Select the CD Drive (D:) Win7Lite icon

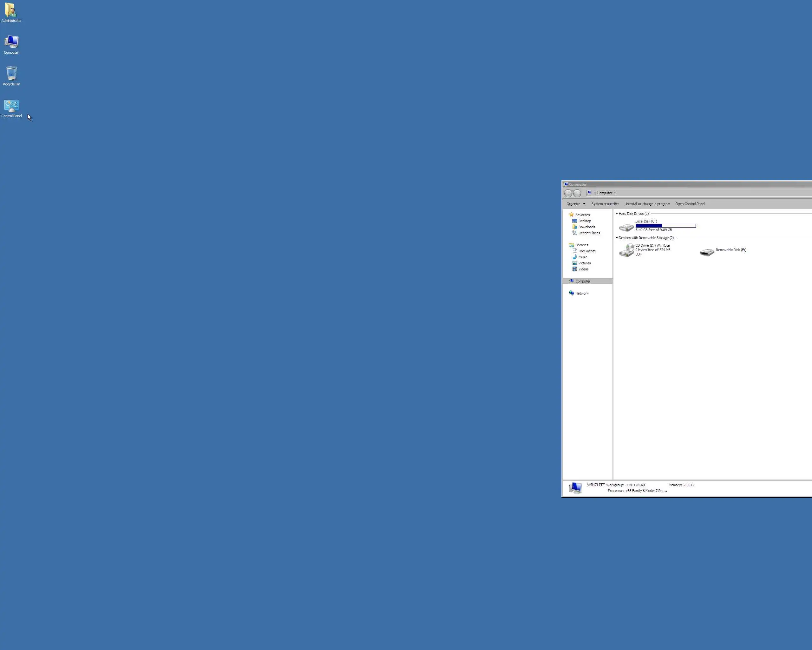pyautogui.click(x=626, y=250)
